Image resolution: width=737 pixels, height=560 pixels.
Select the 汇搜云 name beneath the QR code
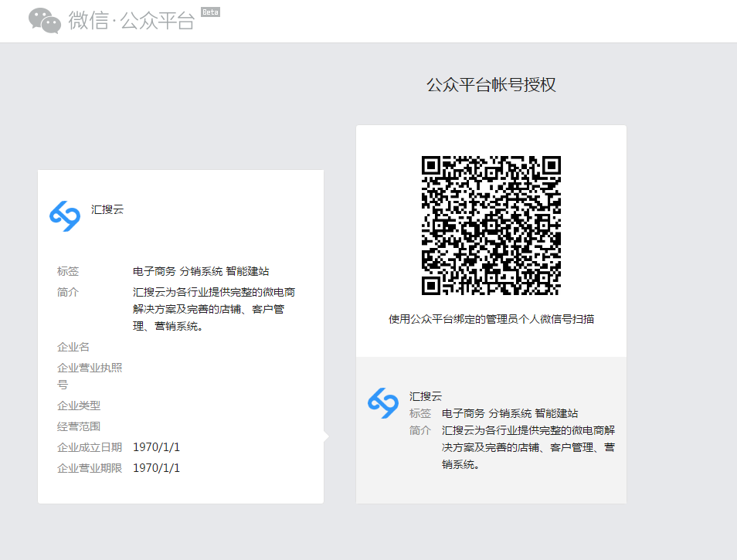point(426,396)
